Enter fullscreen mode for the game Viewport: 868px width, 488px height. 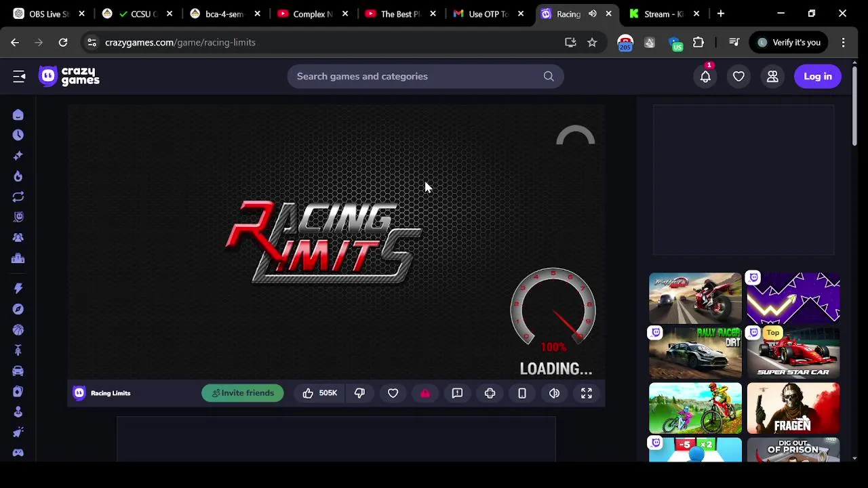pos(587,393)
